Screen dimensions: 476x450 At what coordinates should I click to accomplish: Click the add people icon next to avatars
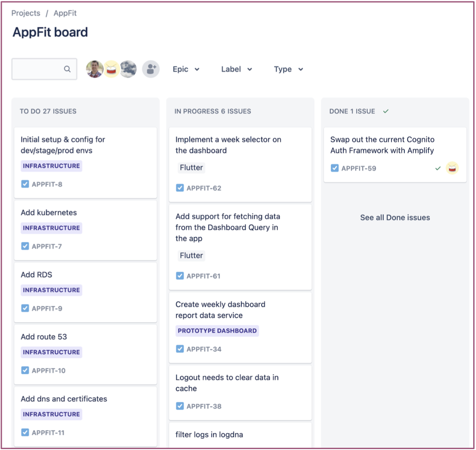point(151,69)
